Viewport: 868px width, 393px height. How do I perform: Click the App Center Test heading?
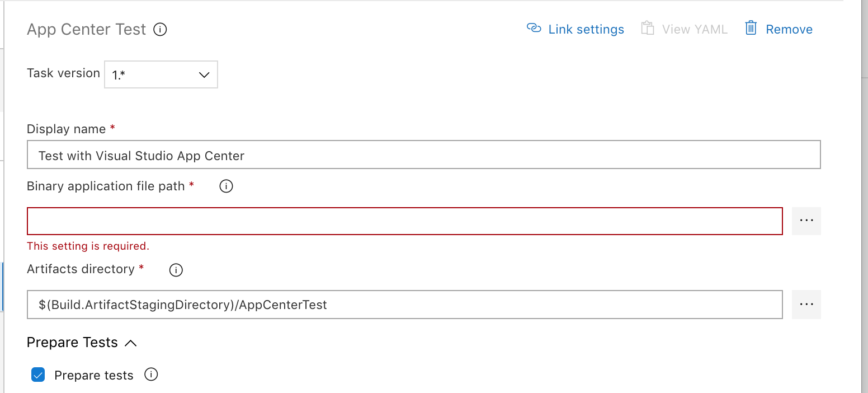click(x=87, y=29)
